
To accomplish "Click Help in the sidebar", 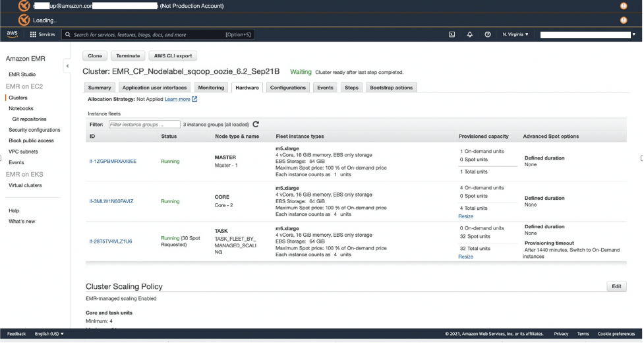I will (x=14, y=210).
